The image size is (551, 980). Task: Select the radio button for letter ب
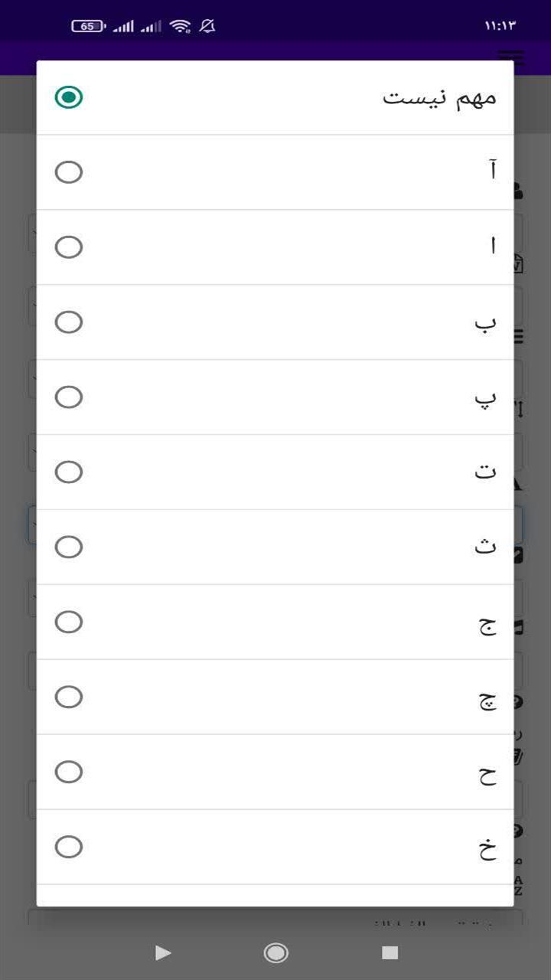69,322
